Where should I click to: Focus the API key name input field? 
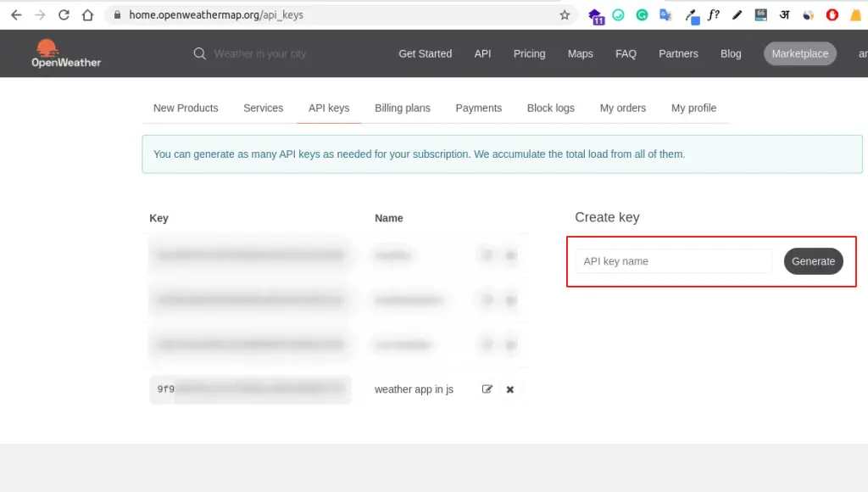[674, 261]
